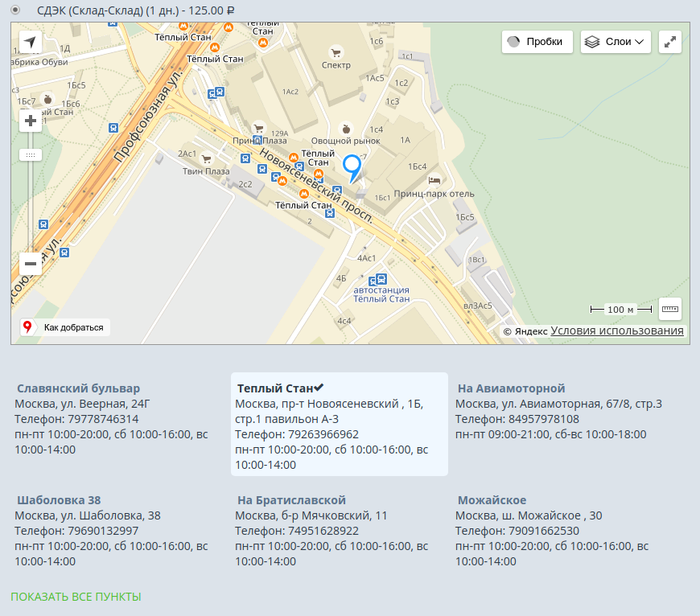700x616 pixels.
Task: Select the Славянский бульвар pickup point
Action: click(78, 388)
